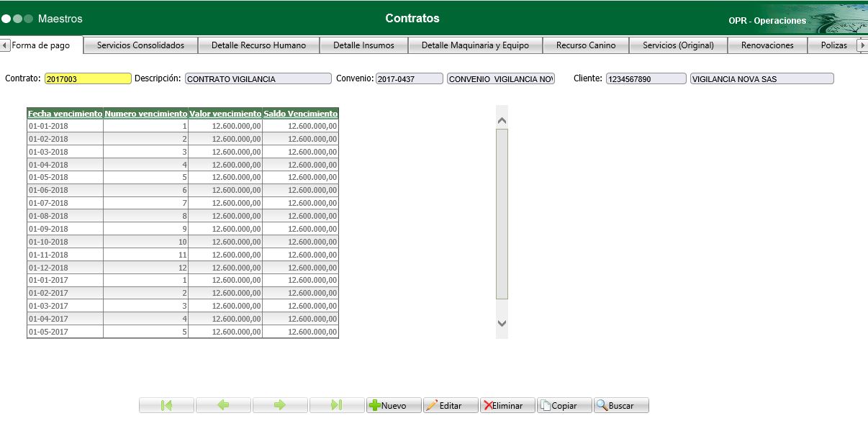This screenshot has height=444, width=868.
Task: Click the Eliminar button
Action: [507, 405]
